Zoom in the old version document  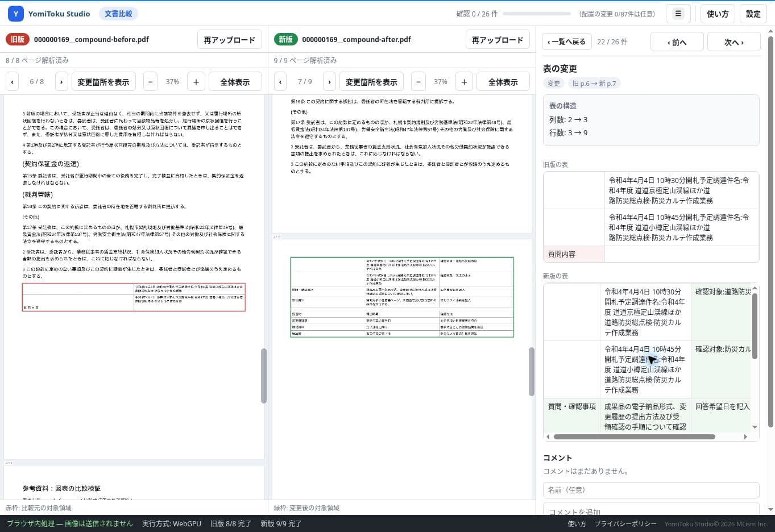coord(196,82)
